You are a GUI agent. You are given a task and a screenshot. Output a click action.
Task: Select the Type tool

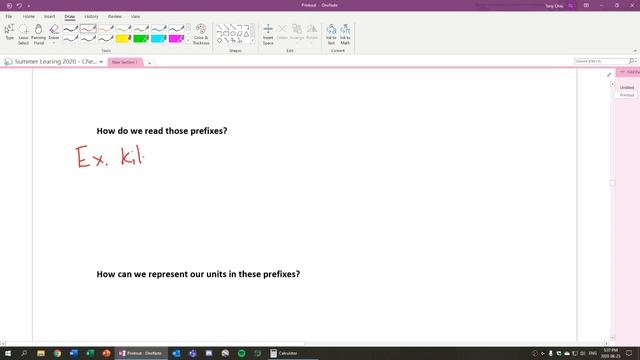click(x=9, y=32)
